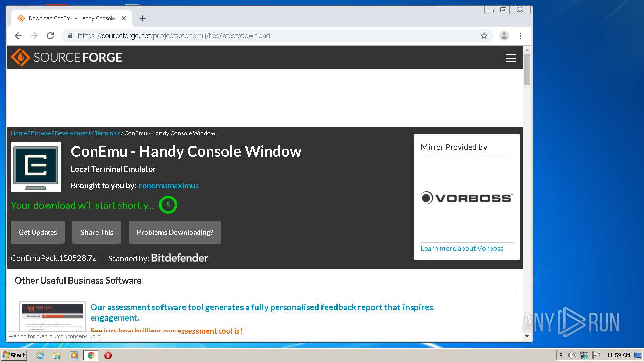Click the browser forward arrow
This screenshot has width=644, height=362.
(34, 36)
